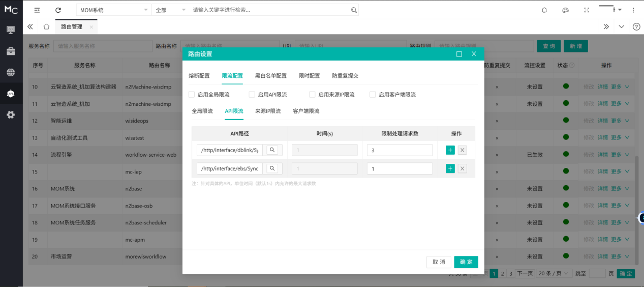Focus the 服务名称 search input
The height and width of the screenshot is (287, 644).
click(102, 46)
